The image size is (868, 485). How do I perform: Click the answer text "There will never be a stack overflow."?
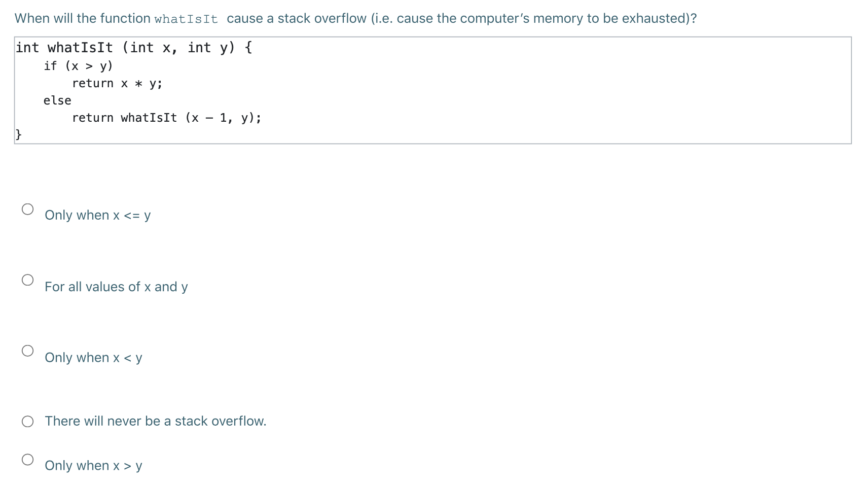pos(155,421)
